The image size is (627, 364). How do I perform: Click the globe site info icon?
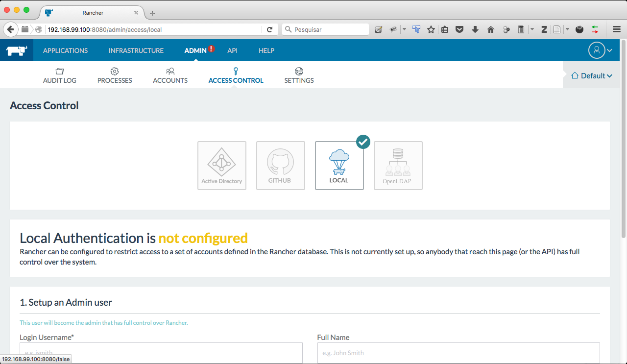(39, 29)
